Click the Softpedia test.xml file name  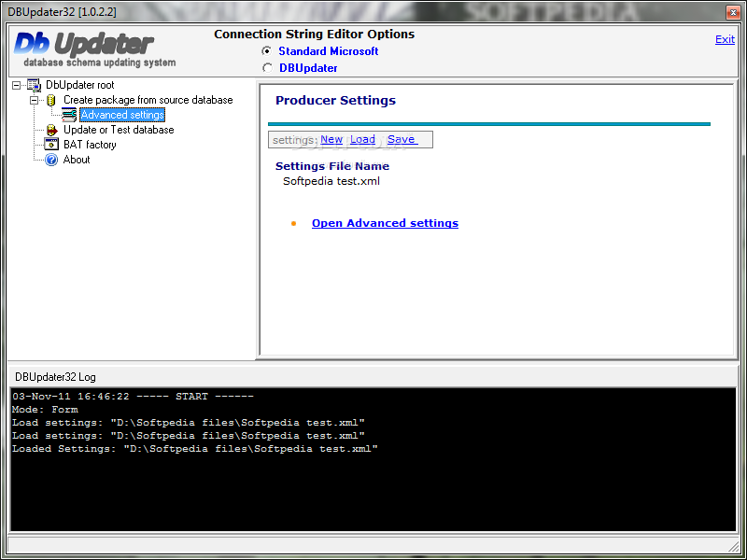tap(331, 181)
